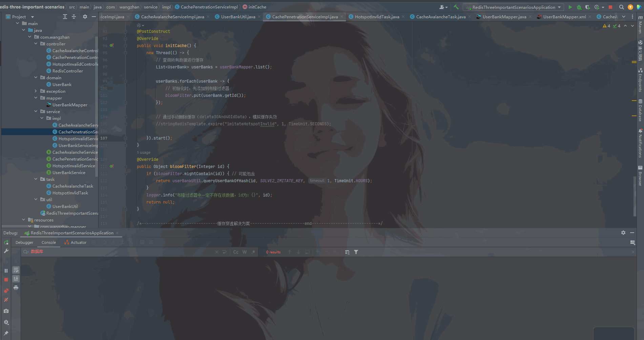Toggle match case (Cc) in console search

(236, 252)
